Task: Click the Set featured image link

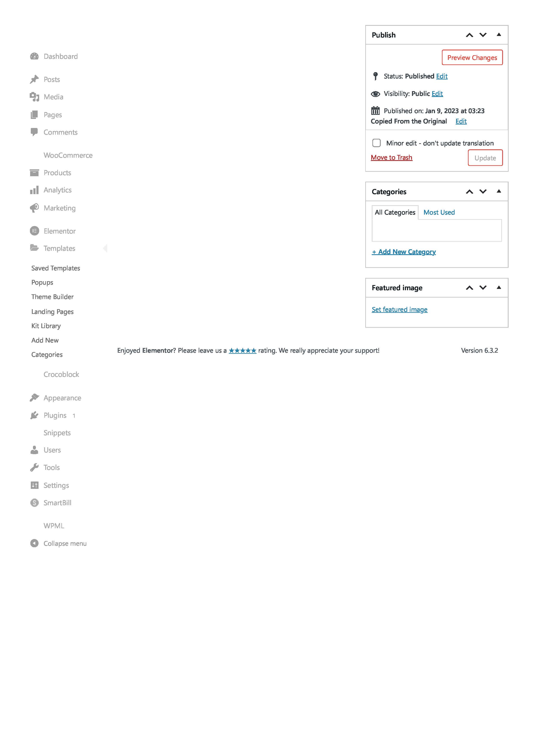Action: [x=399, y=310]
